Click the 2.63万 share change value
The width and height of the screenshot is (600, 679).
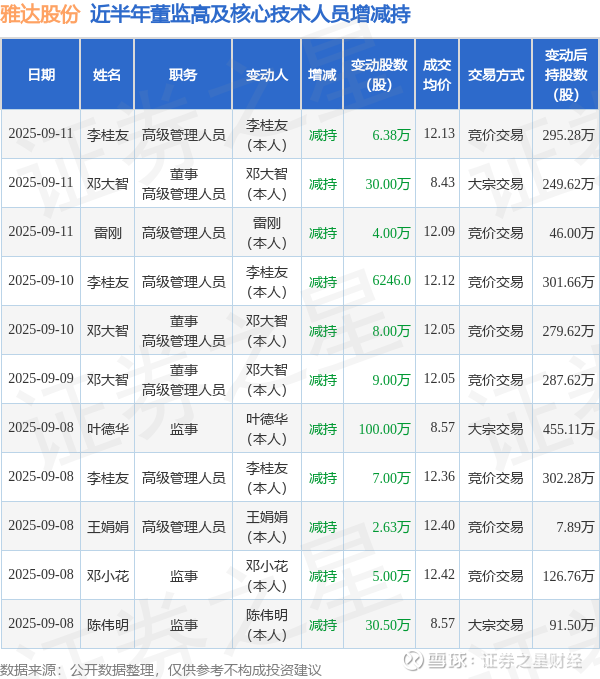[x=391, y=526]
